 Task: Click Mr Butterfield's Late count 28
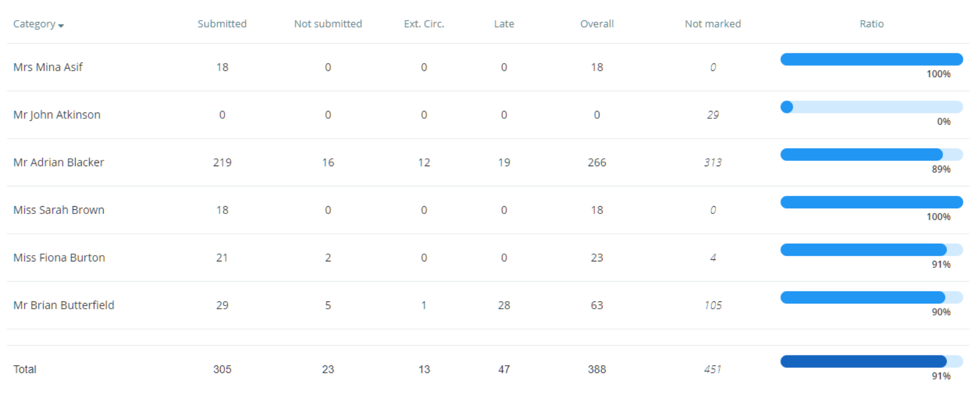tap(504, 305)
